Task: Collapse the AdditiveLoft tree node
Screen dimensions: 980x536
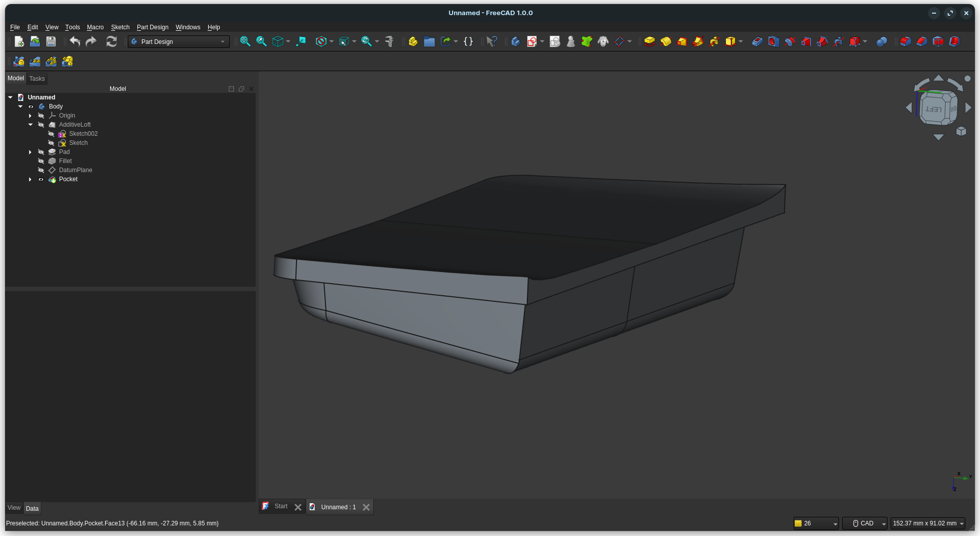Action: coord(30,125)
